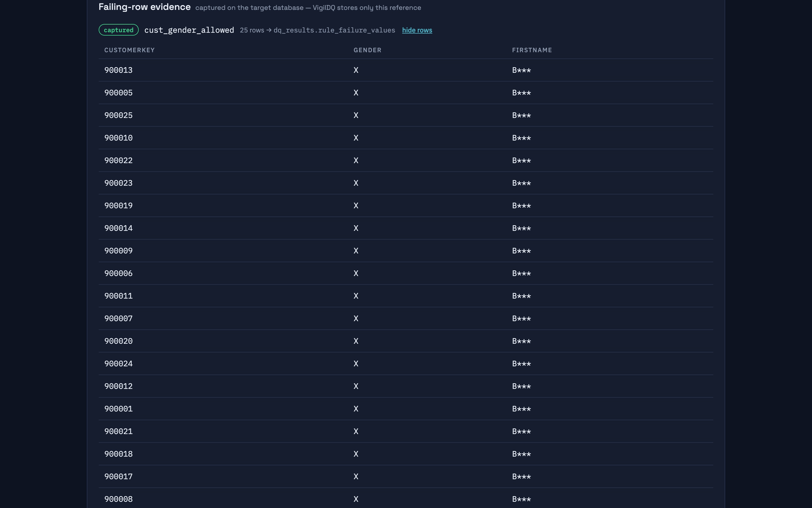Click masked first name in row 900023

[x=521, y=183]
